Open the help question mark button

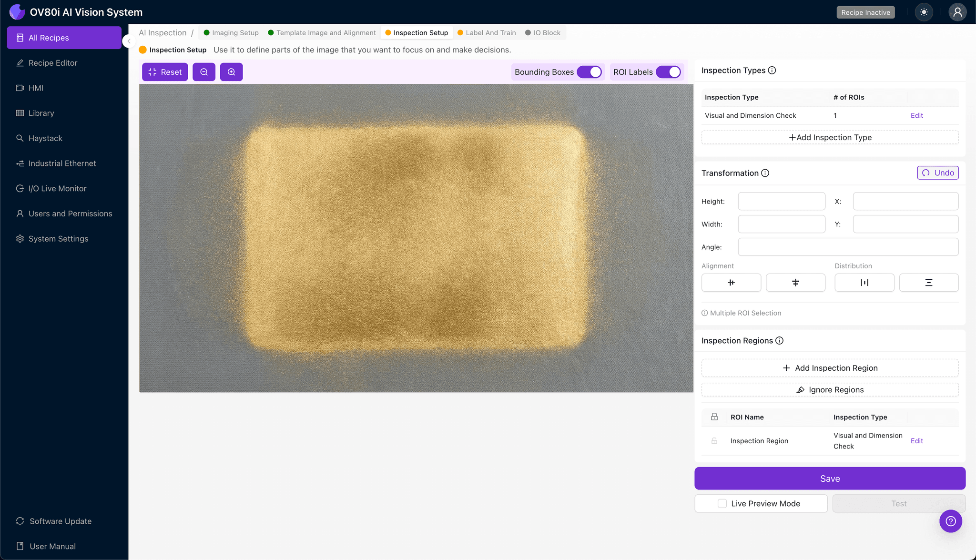pyautogui.click(x=950, y=521)
